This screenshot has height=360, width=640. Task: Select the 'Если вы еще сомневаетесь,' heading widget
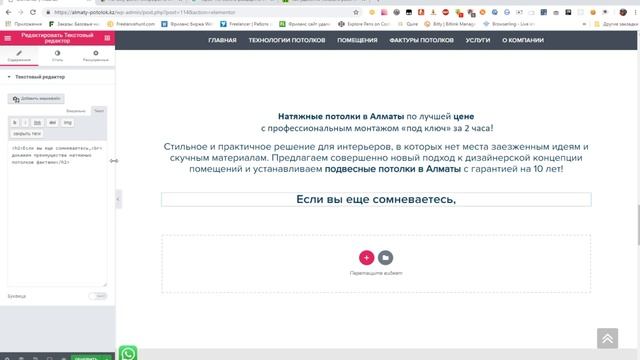pos(376,200)
